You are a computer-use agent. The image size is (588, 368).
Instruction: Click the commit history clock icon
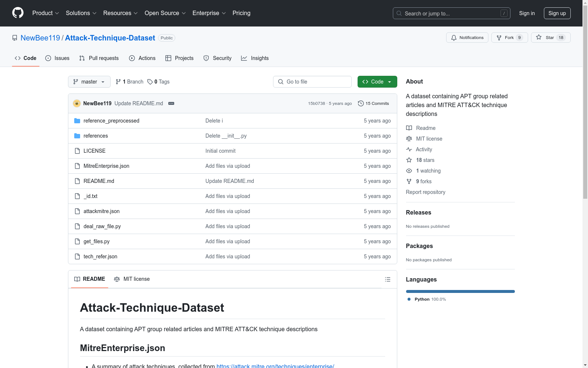361,103
